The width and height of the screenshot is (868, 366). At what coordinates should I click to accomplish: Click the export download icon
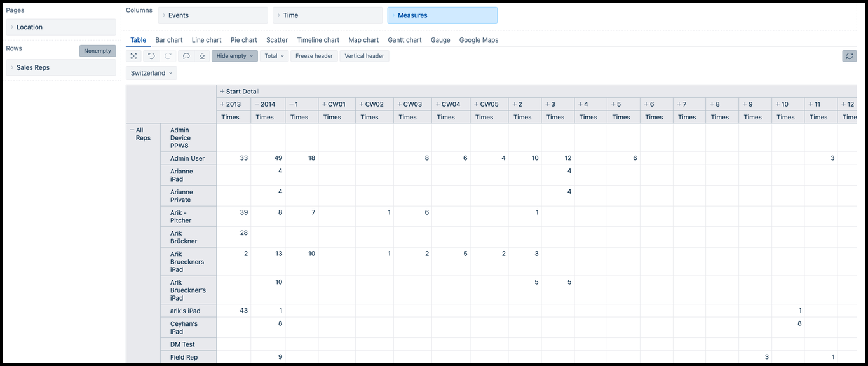pos(202,56)
